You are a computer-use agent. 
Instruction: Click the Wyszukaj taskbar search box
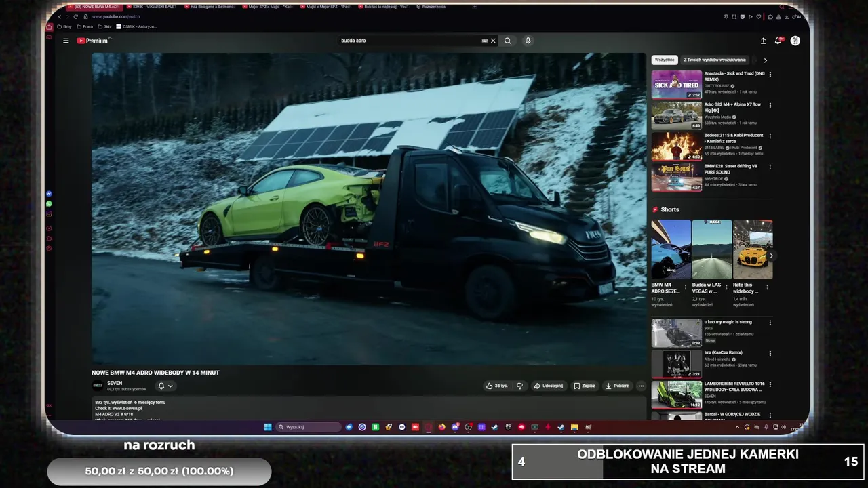[309, 427]
